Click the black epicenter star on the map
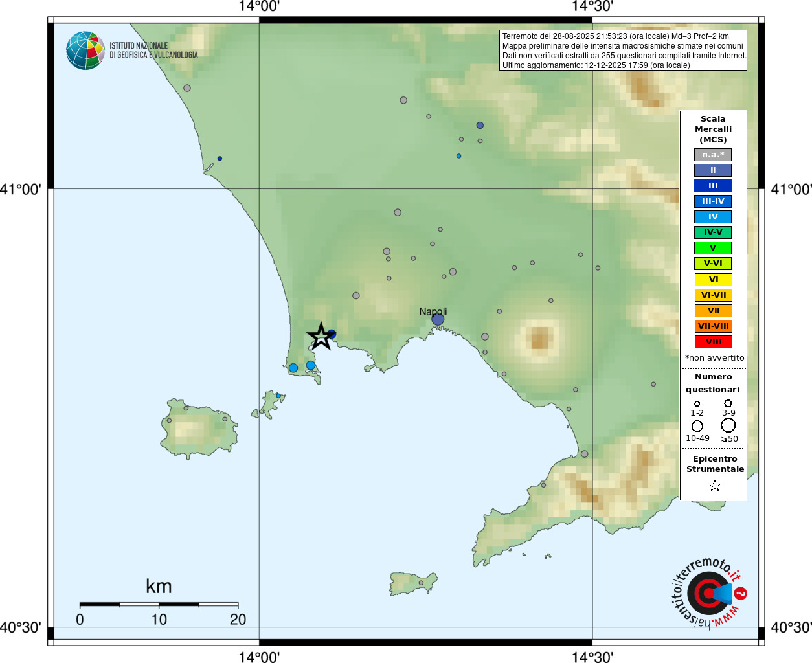812x663 pixels. pyautogui.click(x=321, y=337)
